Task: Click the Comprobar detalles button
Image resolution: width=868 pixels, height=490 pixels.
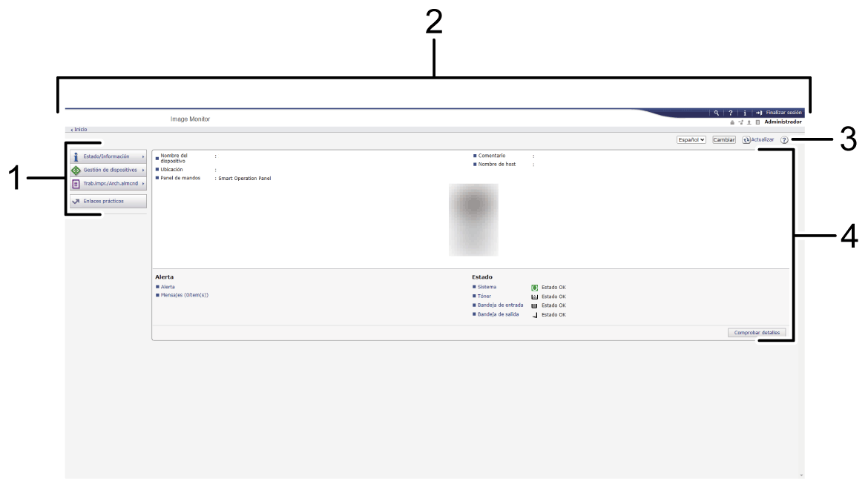Action: (756, 333)
